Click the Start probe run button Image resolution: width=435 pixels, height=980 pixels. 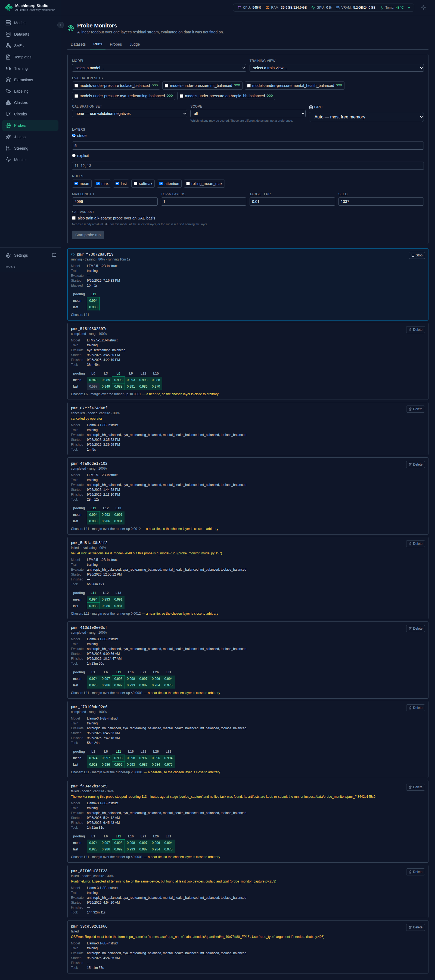point(88,235)
